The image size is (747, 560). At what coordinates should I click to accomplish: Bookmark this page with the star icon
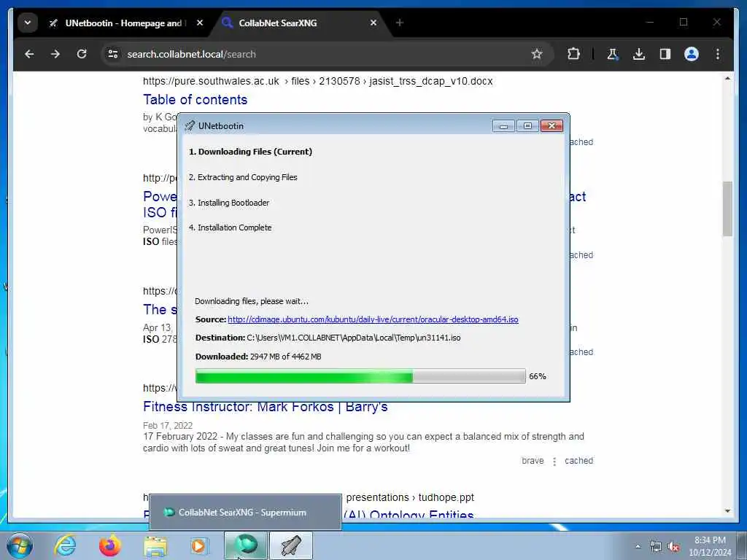click(537, 54)
